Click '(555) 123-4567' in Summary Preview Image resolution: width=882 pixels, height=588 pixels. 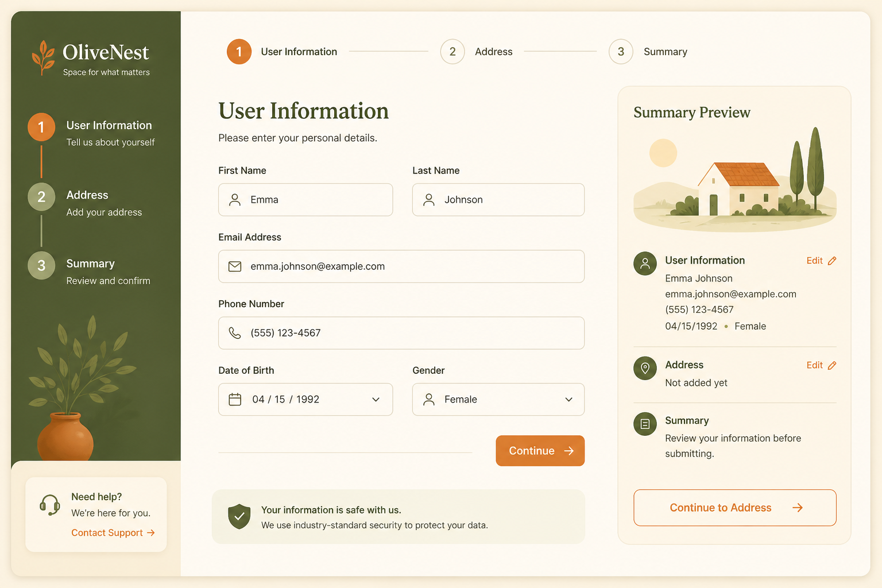(x=699, y=310)
